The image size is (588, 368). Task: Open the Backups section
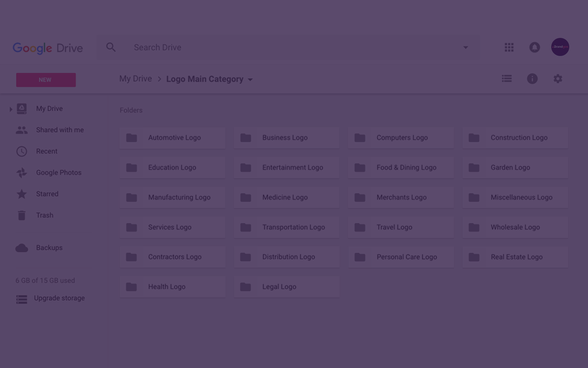49,248
